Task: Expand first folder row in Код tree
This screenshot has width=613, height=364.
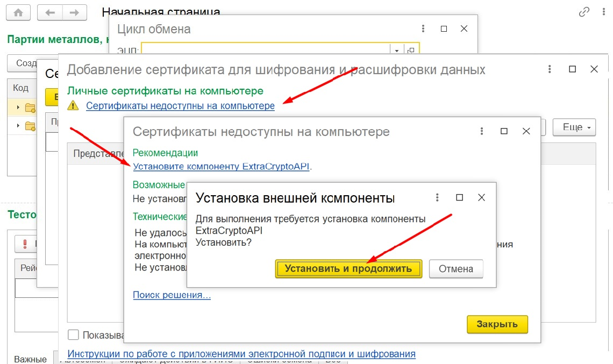Action: (18, 107)
